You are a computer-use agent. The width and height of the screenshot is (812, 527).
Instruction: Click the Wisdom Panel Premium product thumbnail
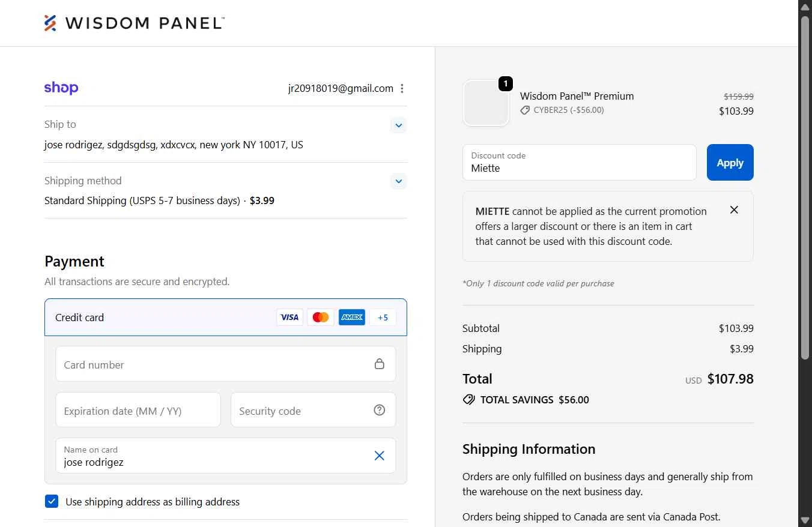[486, 103]
